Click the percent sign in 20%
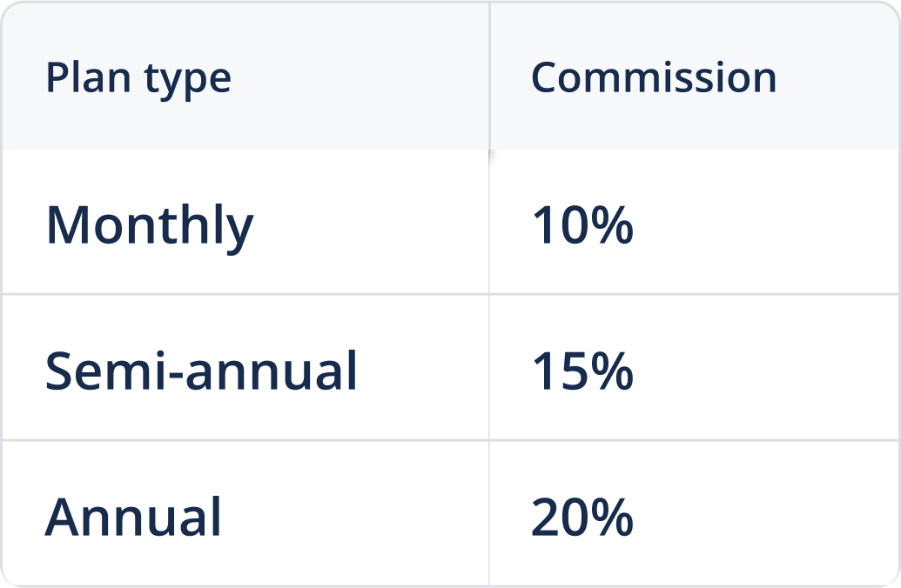This screenshot has width=901, height=588. [612, 517]
